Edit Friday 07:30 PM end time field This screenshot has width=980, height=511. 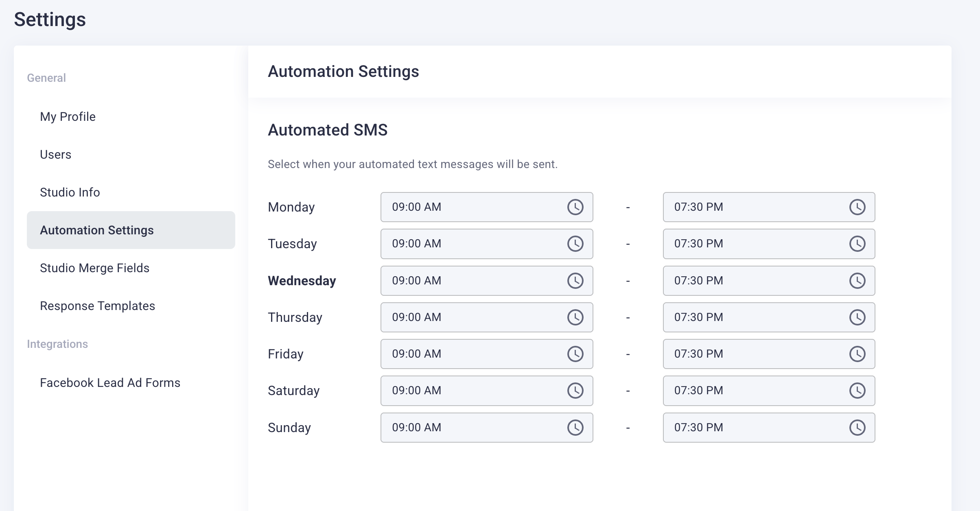coord(749,354)
